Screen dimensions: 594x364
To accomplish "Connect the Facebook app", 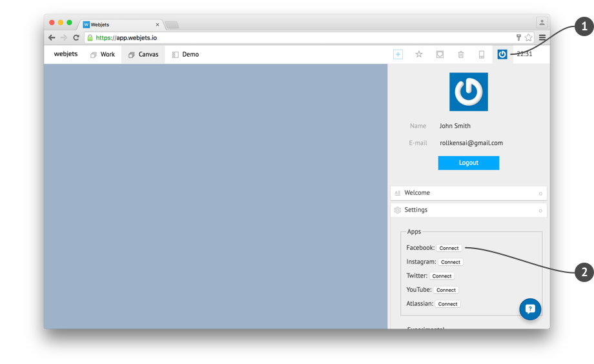I will pos(449,248).
